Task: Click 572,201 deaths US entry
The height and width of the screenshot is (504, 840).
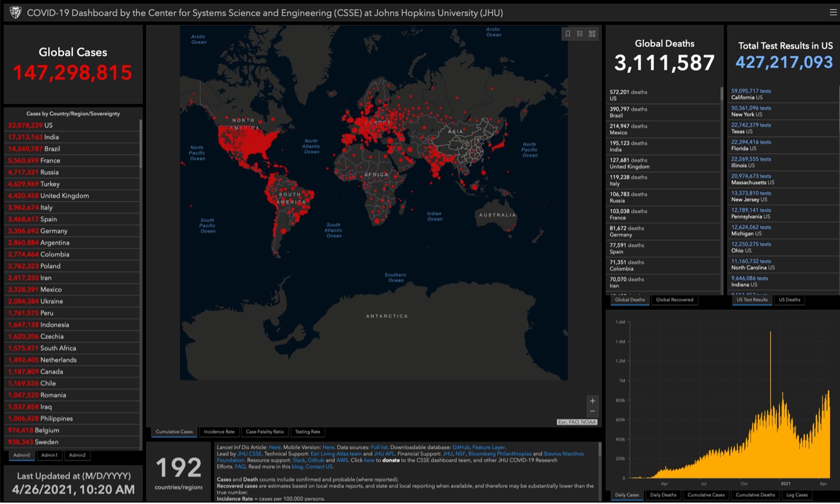Action: click(x=663, y=95)
